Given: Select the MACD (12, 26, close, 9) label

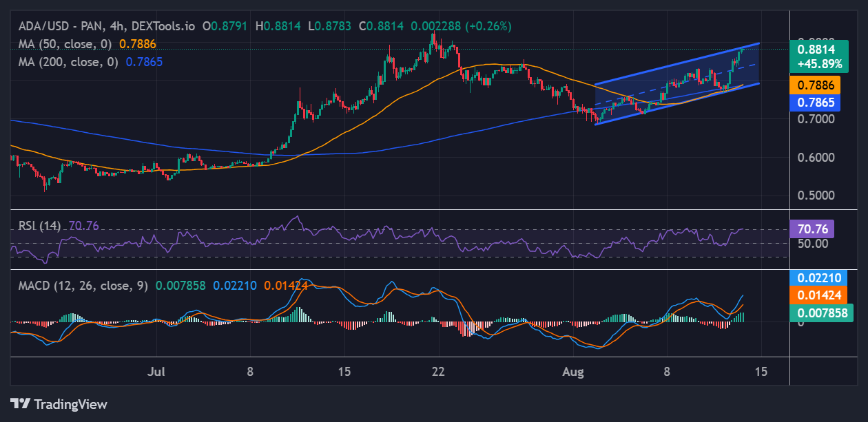Looking at the screenshot, I should pyautogui.click(x=83, y=285).
